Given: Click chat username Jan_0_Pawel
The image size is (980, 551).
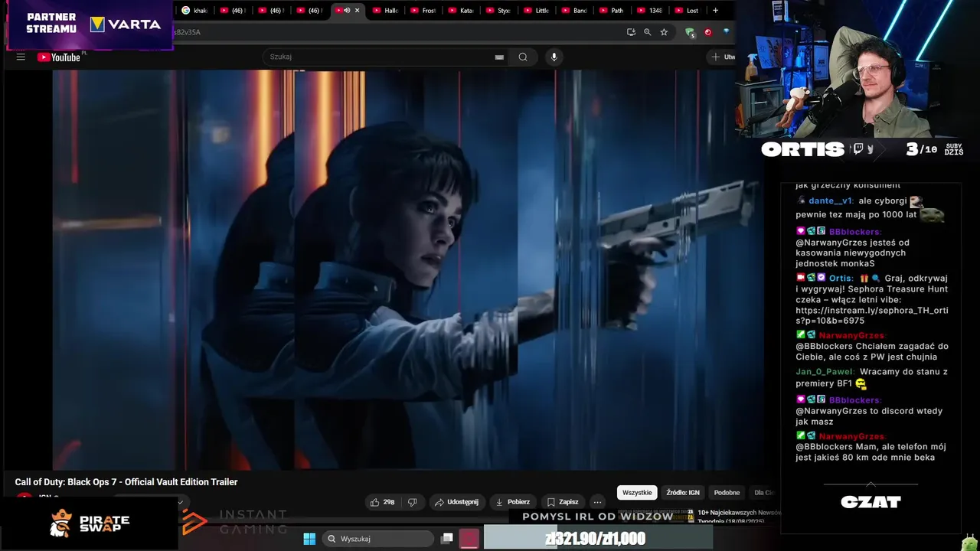Looking at the screenshot, I should coord(825,372).
